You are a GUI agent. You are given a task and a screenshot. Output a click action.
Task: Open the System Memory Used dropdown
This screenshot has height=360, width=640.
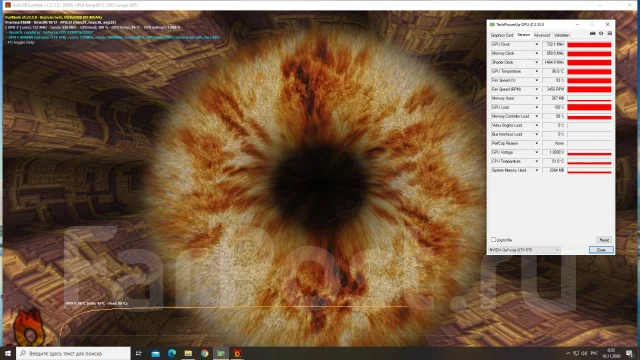coord(536,170)
